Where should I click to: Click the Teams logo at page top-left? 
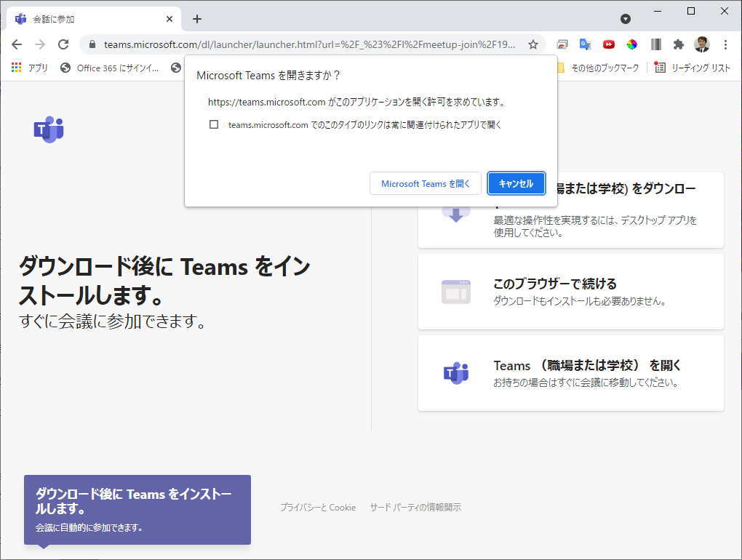tap(49, 129)
